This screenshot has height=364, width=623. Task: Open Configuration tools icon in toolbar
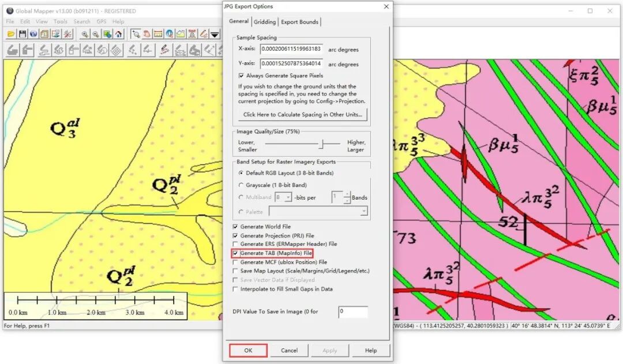click(x=68, y=34)
